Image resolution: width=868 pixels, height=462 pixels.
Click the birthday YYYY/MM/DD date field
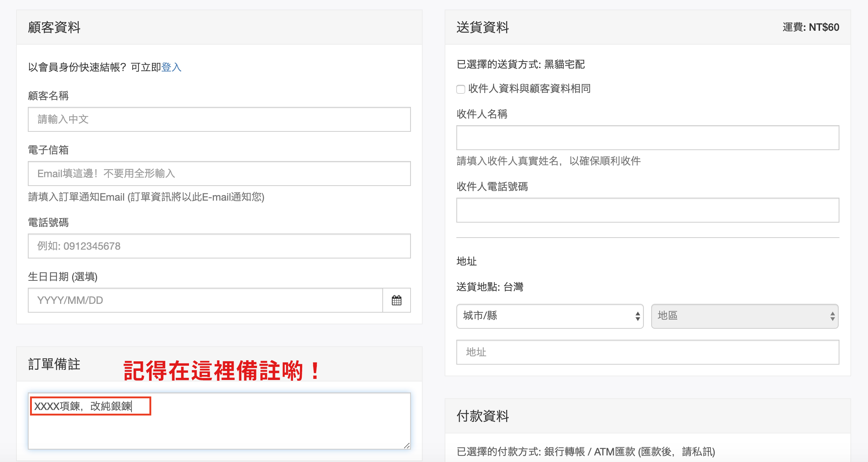(205, 300)
